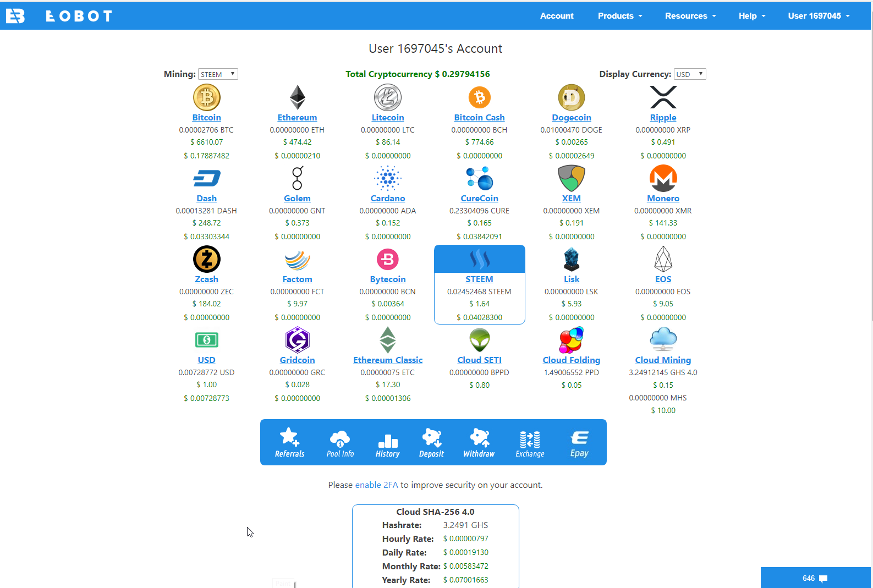
Task: Click Total Cryptocurrency $ 0.29794156 text
Action: coord(418,74)
